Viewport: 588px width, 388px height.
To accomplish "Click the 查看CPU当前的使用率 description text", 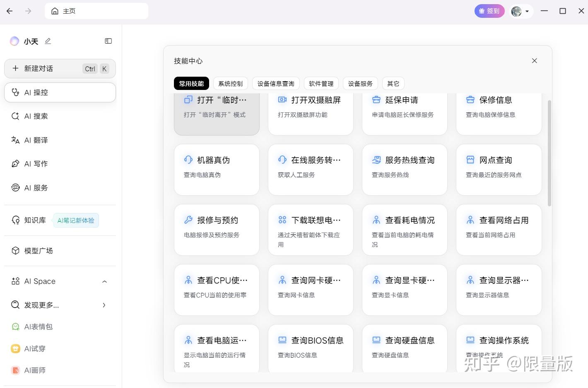I will pos(215,295).
